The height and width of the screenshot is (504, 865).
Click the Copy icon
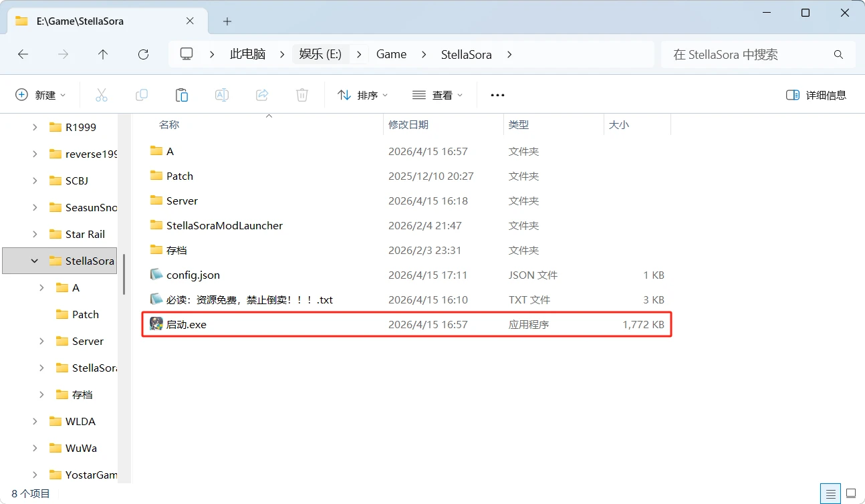(142, 94)
